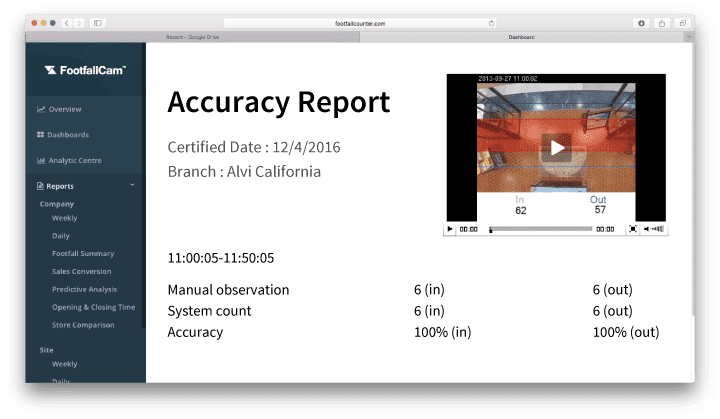Click the video timestamp 2013-09-27 overlay

pos(508,79)
